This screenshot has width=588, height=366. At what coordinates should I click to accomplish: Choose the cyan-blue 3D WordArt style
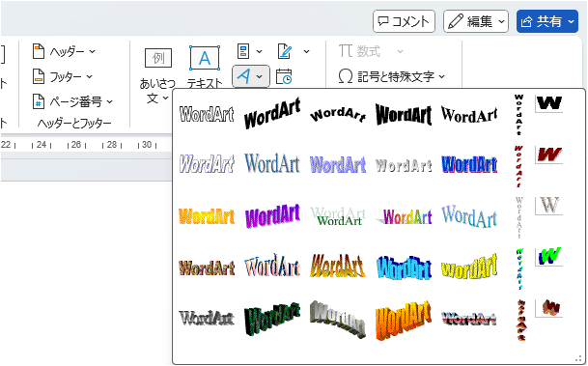click(404, 267)
